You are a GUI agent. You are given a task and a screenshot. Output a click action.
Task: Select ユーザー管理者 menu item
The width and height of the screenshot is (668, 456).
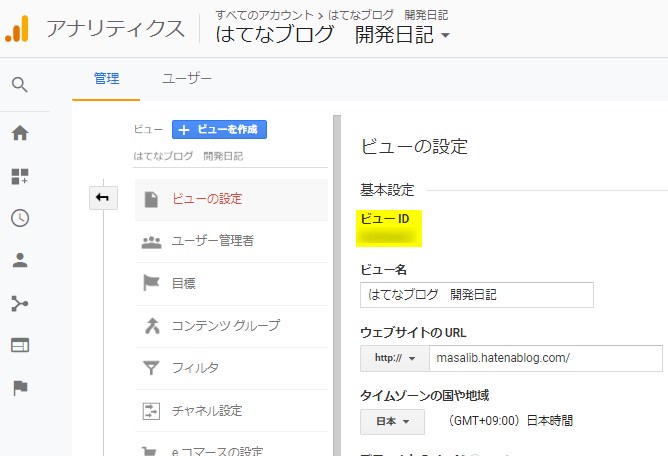pyautogui.click(x=231, y=241)
